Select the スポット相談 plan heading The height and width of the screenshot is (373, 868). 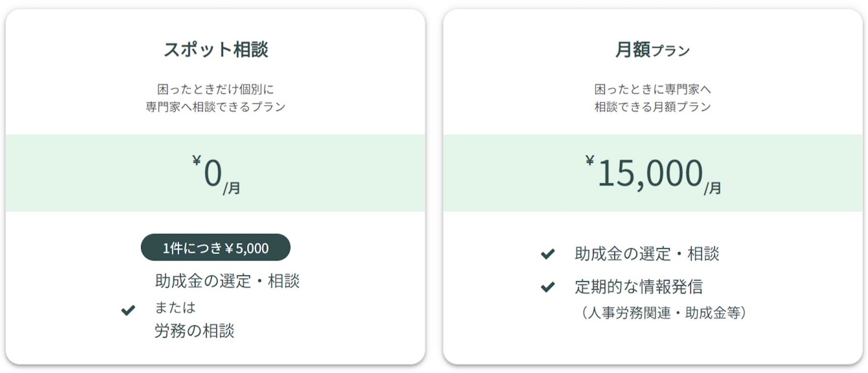click(x=216, y=50)
